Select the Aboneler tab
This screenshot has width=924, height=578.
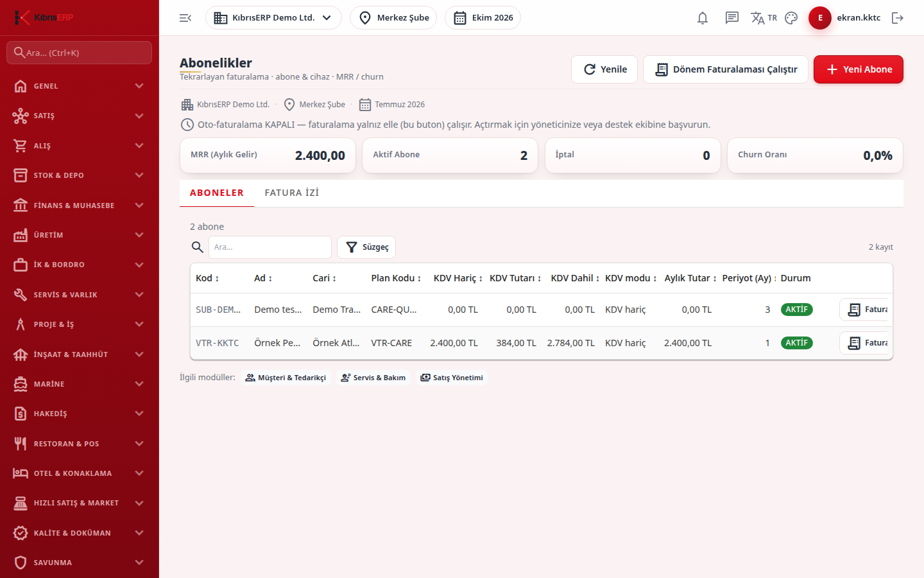[217, 193]
